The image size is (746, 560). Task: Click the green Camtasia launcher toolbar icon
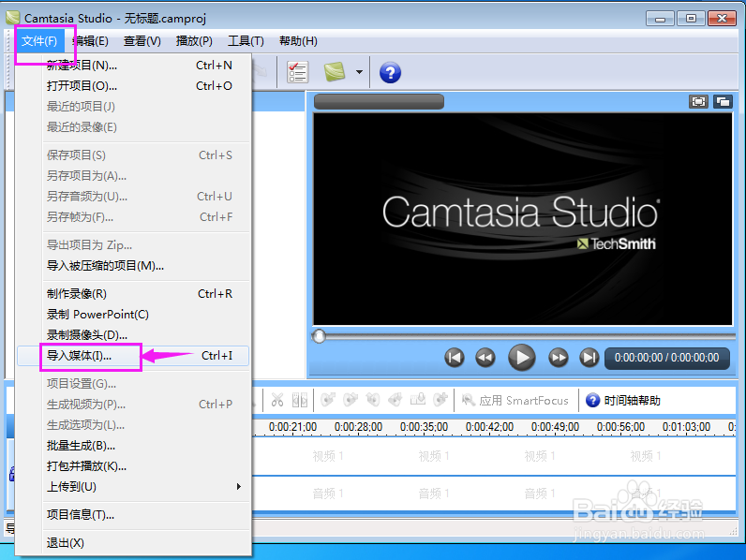click(335, 72)
